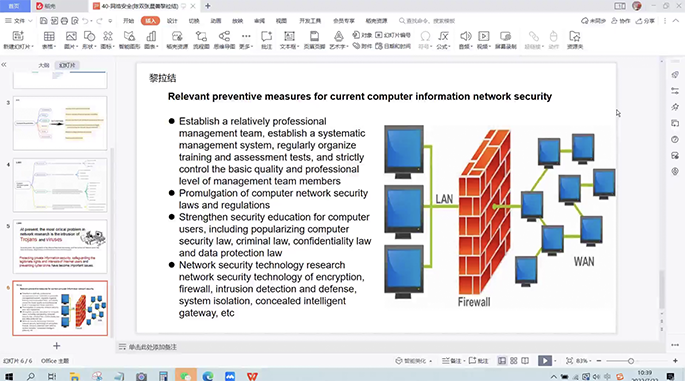
Task: Insert Date and Time (日期和时间)
Action: coord(393,46)
